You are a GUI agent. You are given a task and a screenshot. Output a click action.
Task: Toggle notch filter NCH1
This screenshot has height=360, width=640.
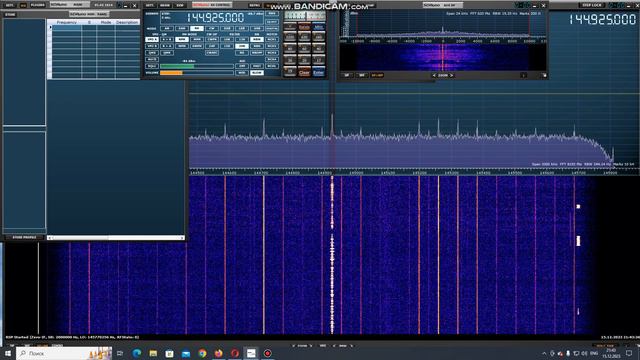pyautogui.click(x=272, y=40)
